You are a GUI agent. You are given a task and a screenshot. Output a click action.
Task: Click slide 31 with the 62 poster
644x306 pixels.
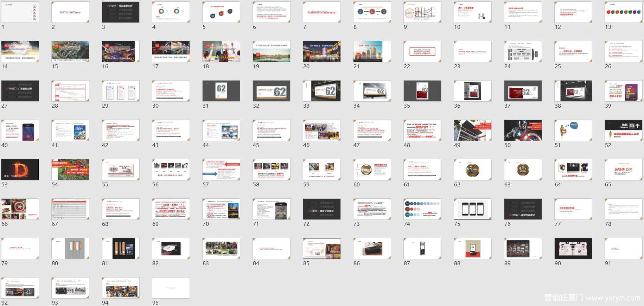pyautogui.click(x=221, y=91)
